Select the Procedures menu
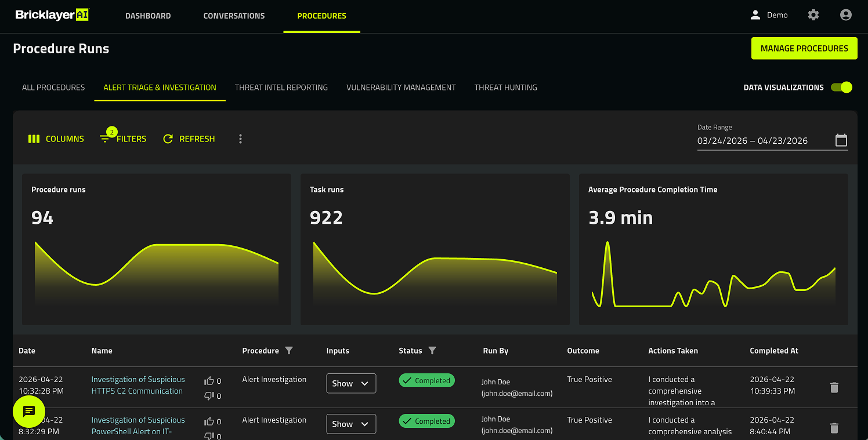The width and height of the screenshot is (868, 440). click(x=321, y=16)
